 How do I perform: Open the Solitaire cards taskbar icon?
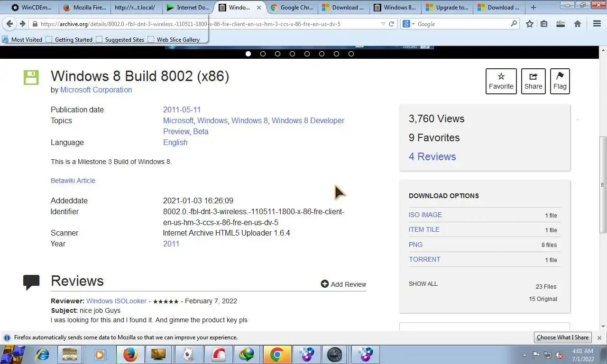(x=188, y=355)
